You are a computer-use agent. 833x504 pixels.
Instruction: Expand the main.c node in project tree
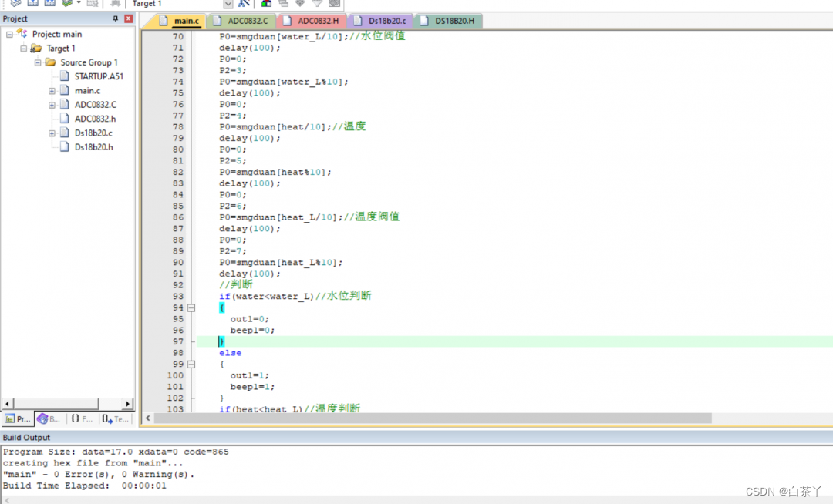tap(52, 91)
